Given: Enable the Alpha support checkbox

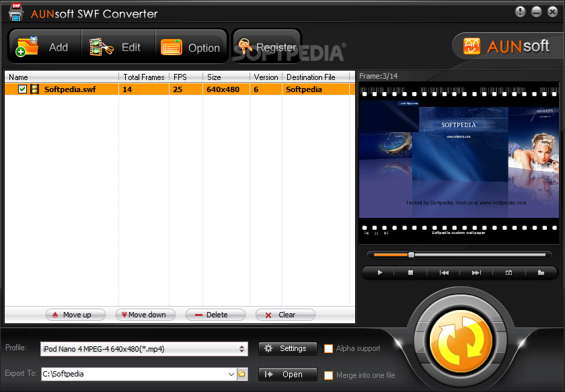Looking at the screenshot, I should point(328,348).
